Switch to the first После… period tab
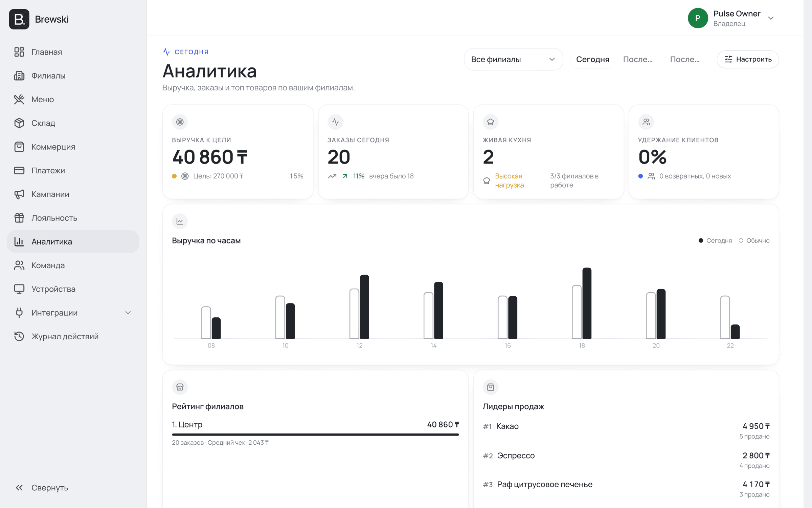 (638, 59)
